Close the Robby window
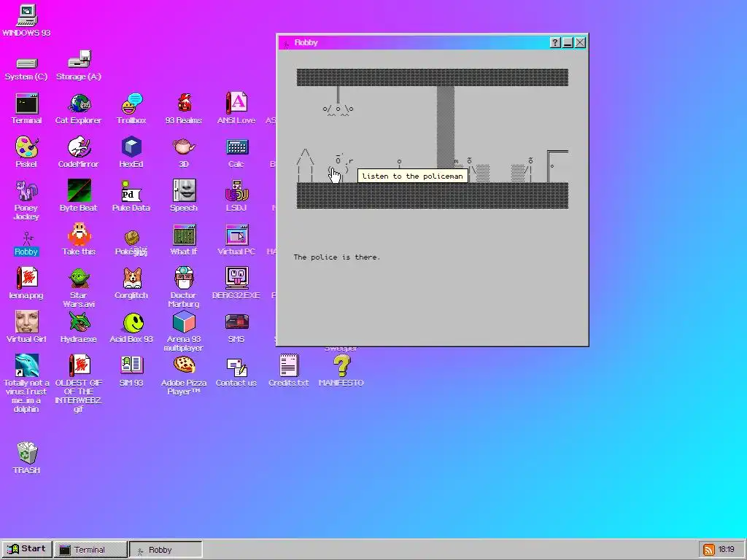 pyautogui.click(x=580, y=43)
